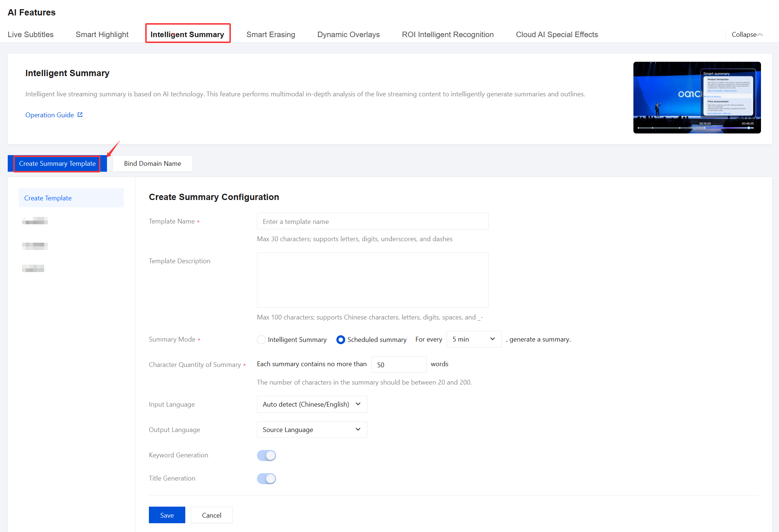
Task: Toggle the Keyword Generation switch
Action: pos(267,456)
